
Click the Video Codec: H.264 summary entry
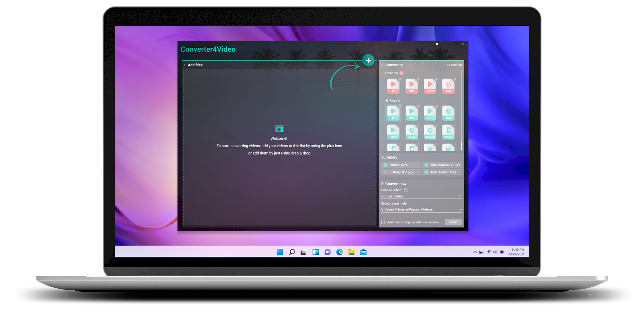[442, 165]
